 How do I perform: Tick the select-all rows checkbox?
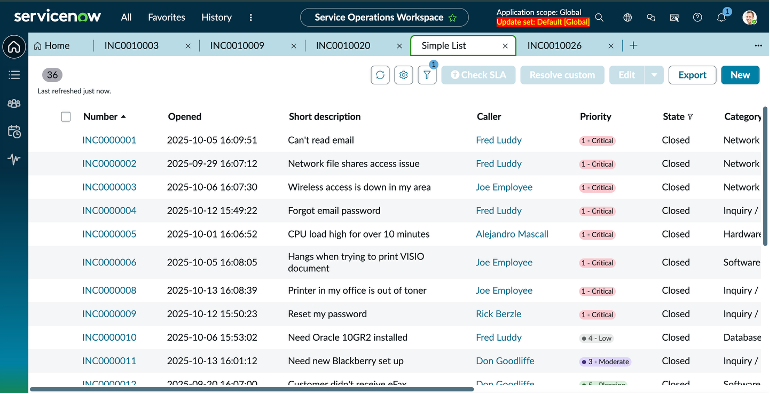click(x=66, y=117)
